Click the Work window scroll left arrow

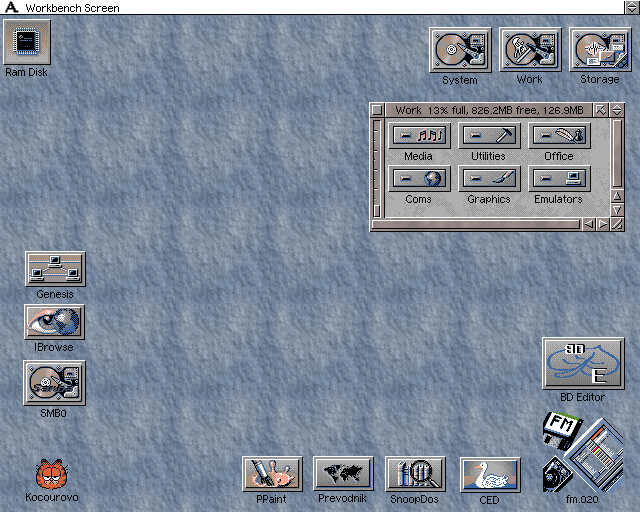[x=588, y=224]
